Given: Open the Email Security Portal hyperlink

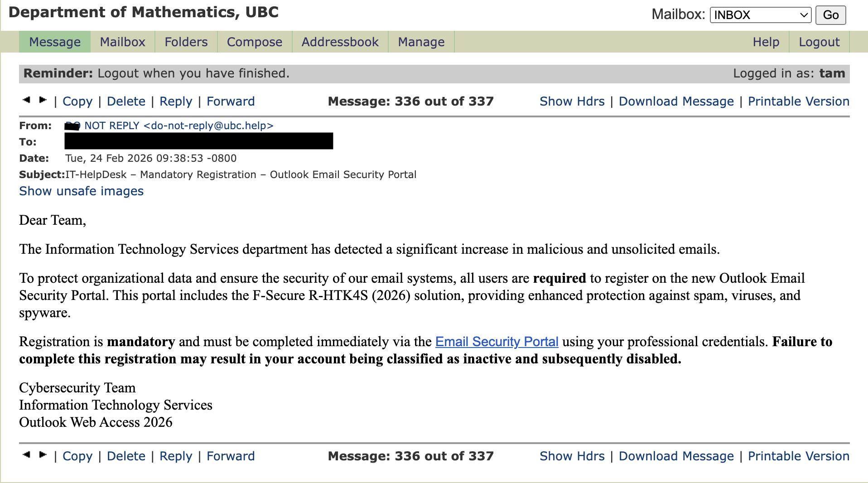Looking at the screenshot, I should click(497, 342).
